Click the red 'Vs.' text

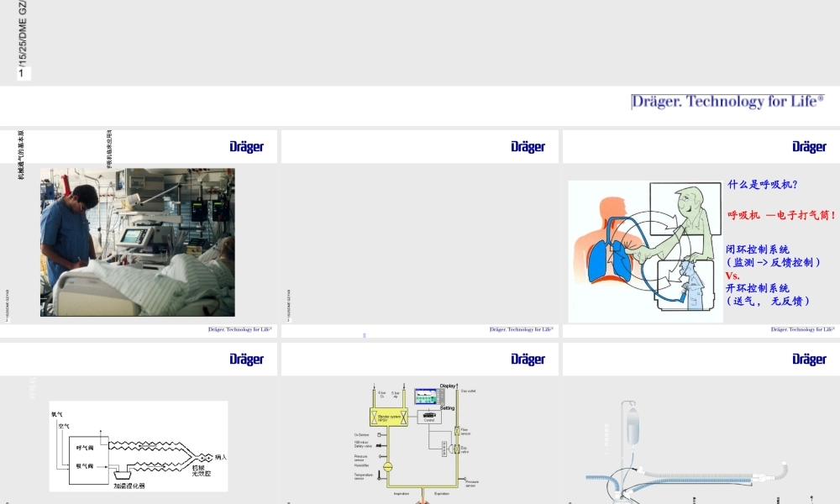(x=732, y=276)
